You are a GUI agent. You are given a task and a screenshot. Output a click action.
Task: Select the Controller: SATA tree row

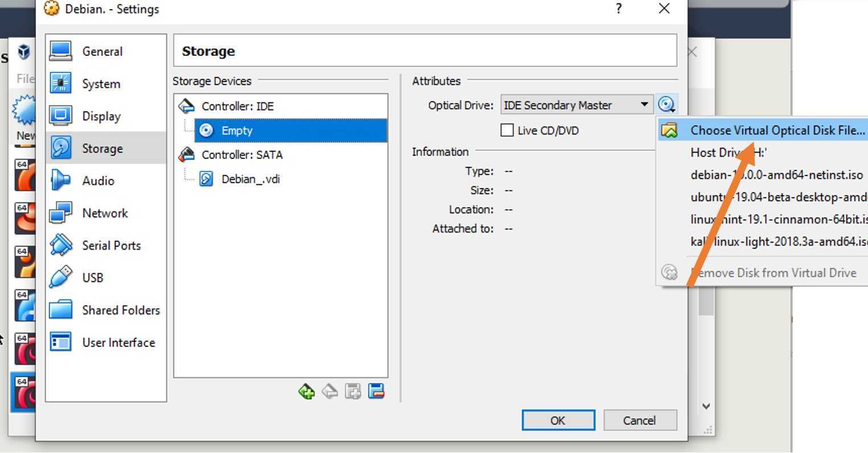coord(281,154)
